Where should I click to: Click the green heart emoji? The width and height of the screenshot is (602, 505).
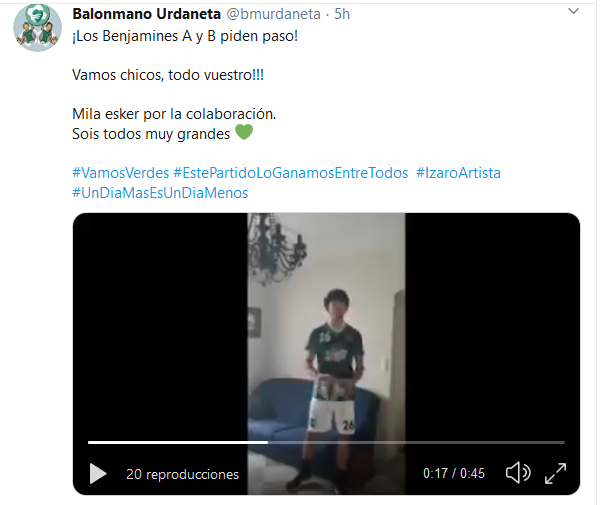(x=244, y=132)
